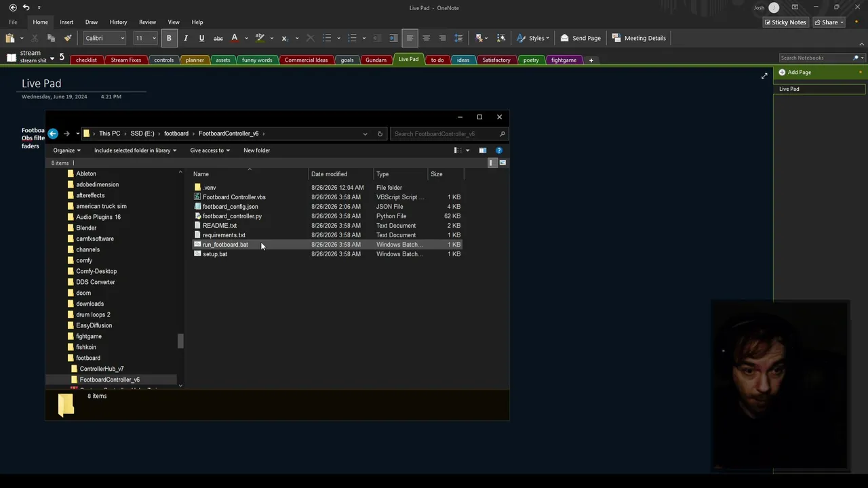Viewport: 868px width, 488px height.
Task: Toggle underline formatting
Action: tap(201, 38)
